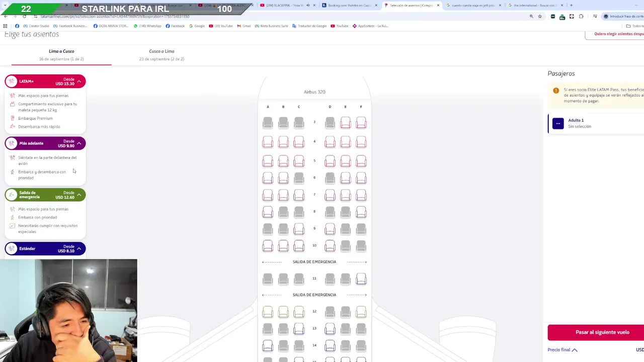
Task: Collapse the LATAM+ seat category
Action: click(79, 81)
